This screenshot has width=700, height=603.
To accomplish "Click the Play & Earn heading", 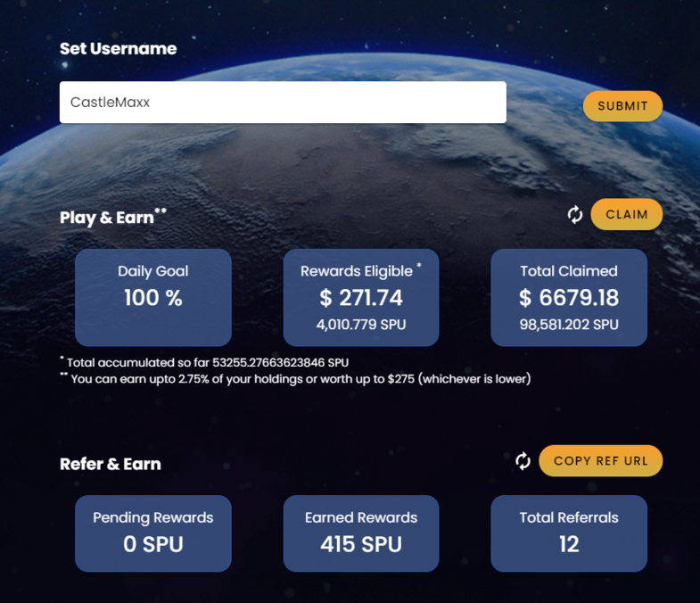I will (107, 218).
